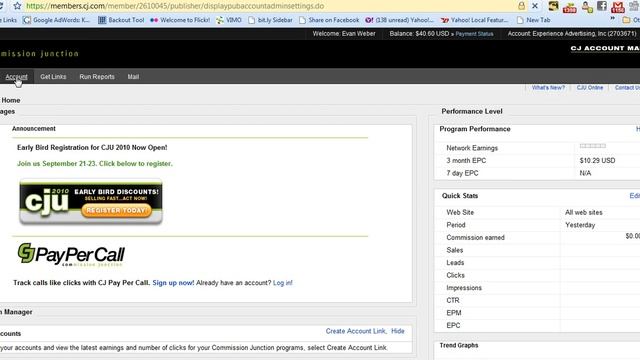Image resolution: width=640 pixels, height=360 pixels.
Task: Click the Home breadcrumb
Action: [11, 100]
